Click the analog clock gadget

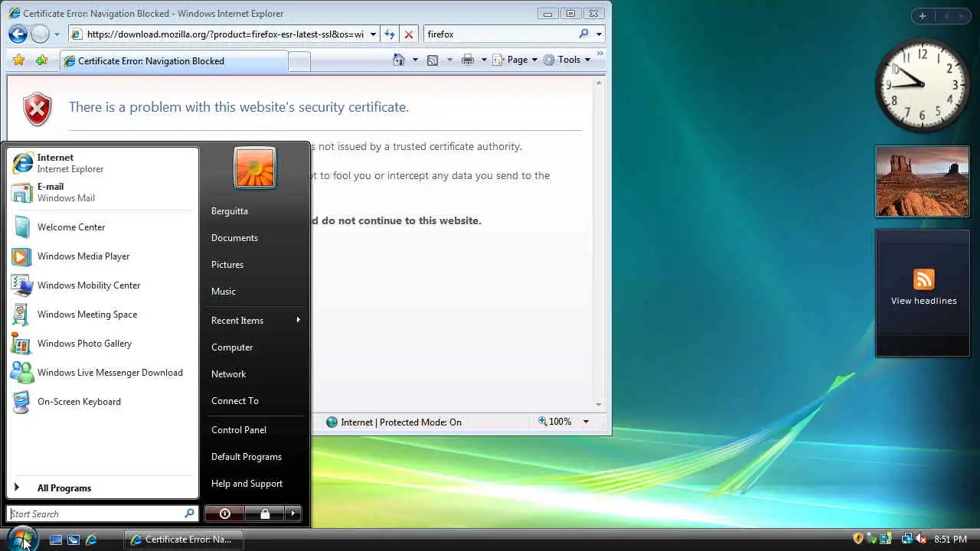(922, 86)
